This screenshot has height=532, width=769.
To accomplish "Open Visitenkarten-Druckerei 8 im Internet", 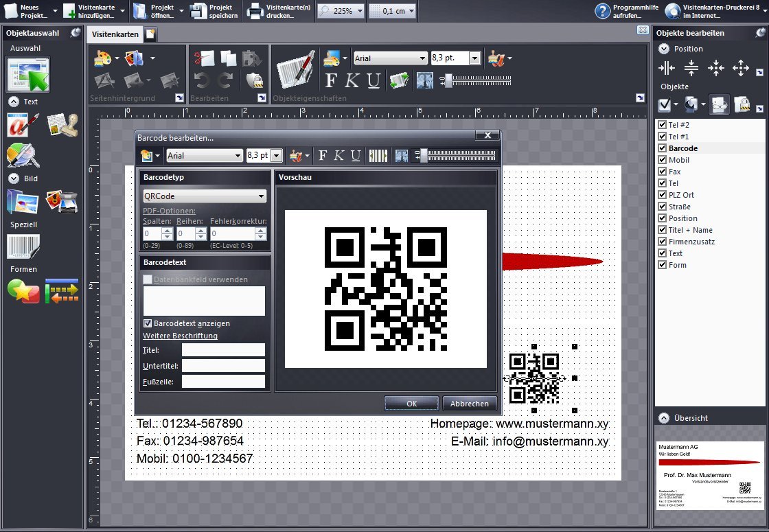I will tap(672, 11).
